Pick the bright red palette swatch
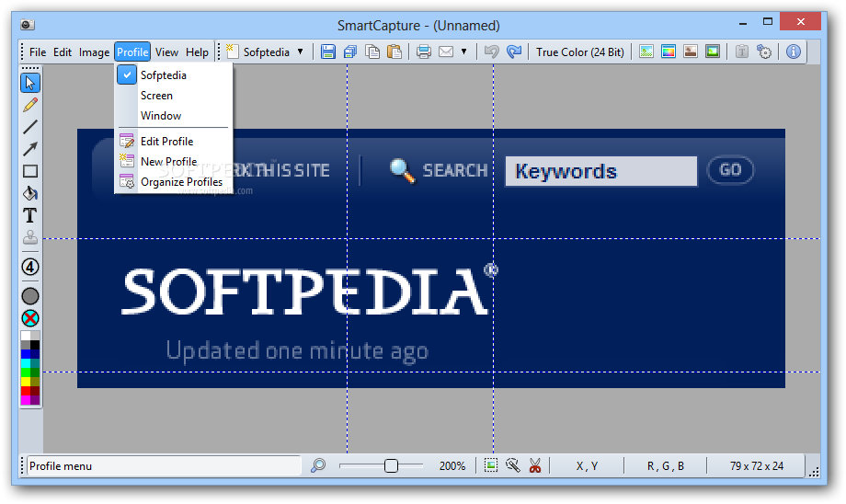 coord(26,391)
